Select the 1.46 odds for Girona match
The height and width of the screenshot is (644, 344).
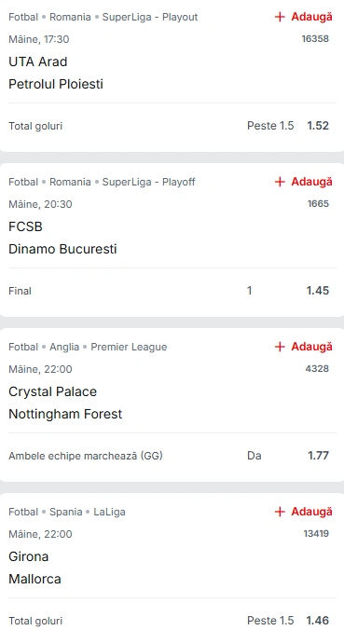click(318, 620)
